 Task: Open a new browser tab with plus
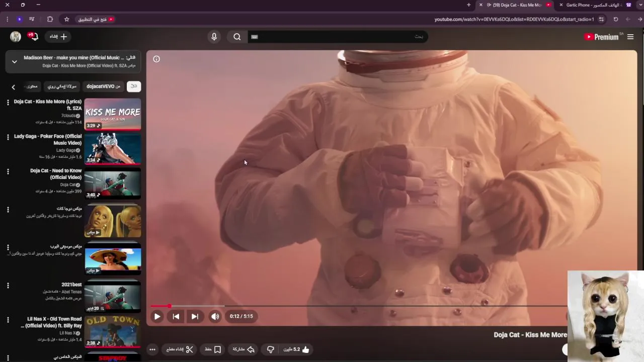pyautogui.click(x=468, y=5)
